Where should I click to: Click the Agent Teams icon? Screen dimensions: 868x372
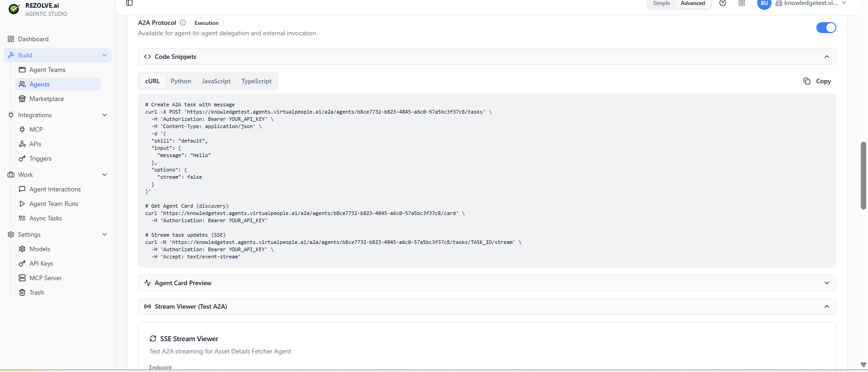pyautogui.click(x=22, y=70)
